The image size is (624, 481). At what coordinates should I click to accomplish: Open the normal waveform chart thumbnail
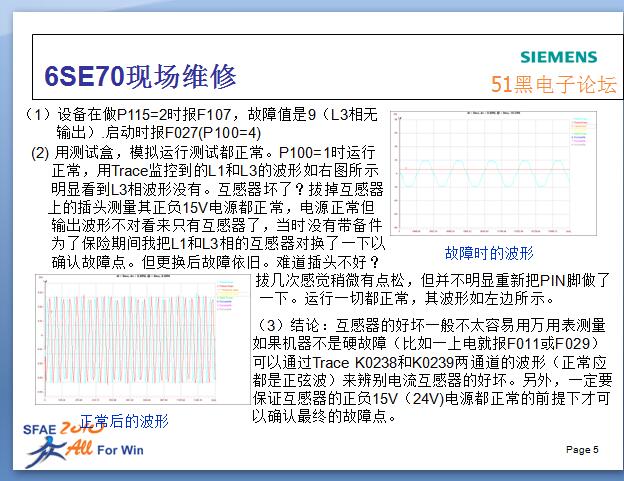143,339
